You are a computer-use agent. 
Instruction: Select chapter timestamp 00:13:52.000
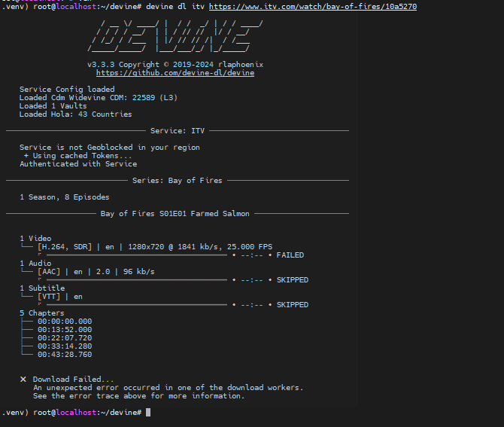[x=65, y=330]
